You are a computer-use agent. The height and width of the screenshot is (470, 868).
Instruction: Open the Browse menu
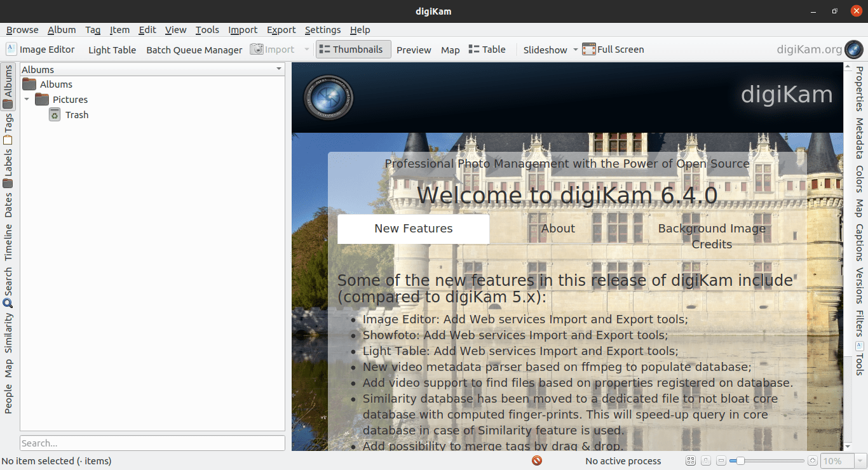(22, 30)
